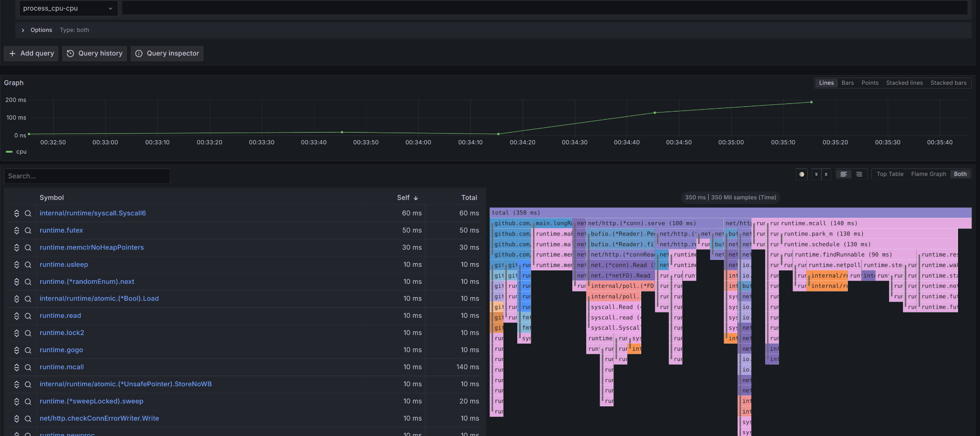Select Stacked lines graph style
Image resolution: width=980 pixels, height=436 pixels.
click(x=904, y=83)
